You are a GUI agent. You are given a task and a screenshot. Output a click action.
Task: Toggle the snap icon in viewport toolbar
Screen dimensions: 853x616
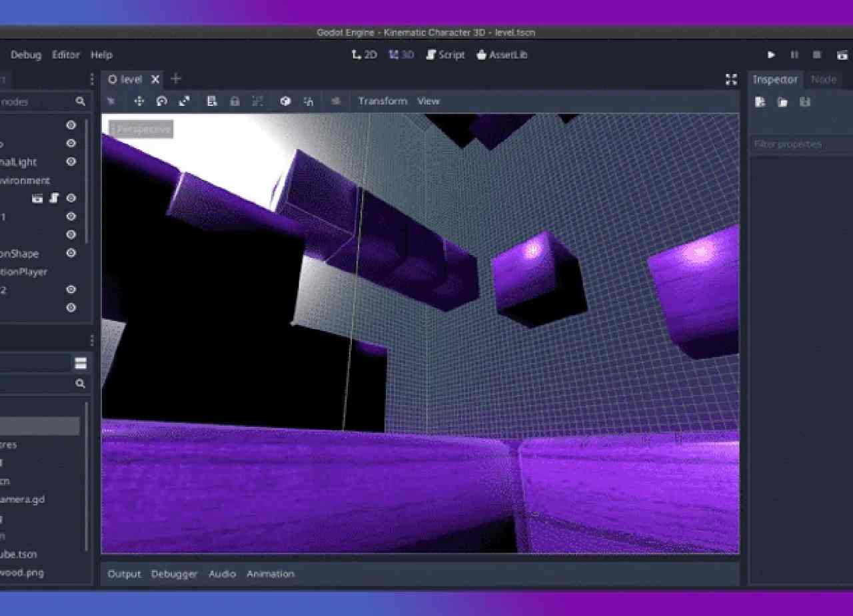coord(308,101)
